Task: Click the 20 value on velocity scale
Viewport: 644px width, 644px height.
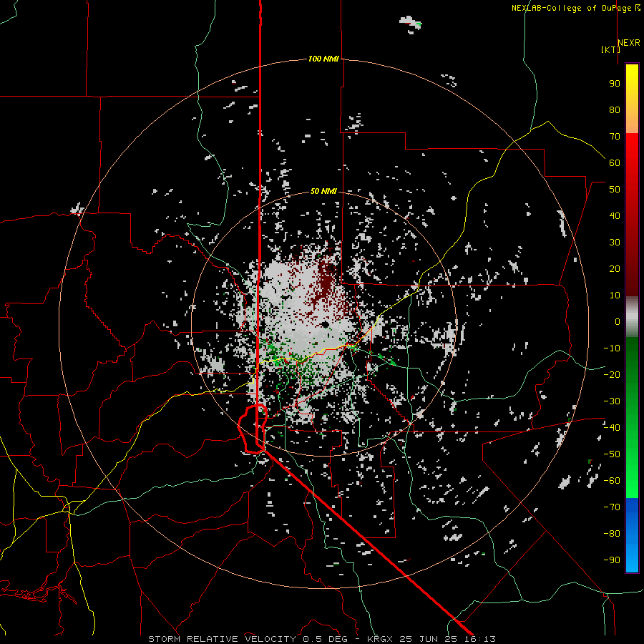Action: point(615,269)
